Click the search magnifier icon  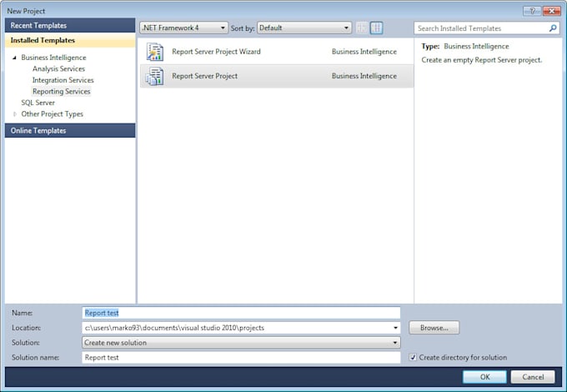pyautogui.click(x=553, y=28)
